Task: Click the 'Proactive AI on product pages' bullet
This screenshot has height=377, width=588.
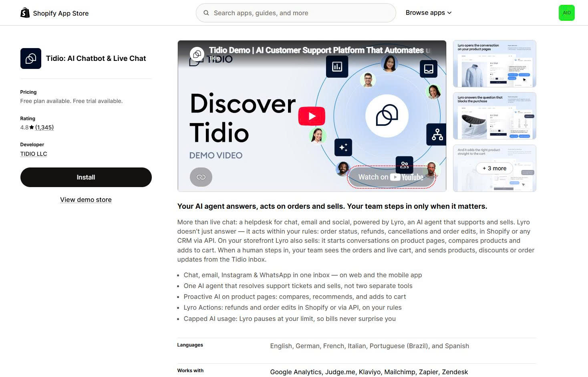Action: [x=294, y=296]
